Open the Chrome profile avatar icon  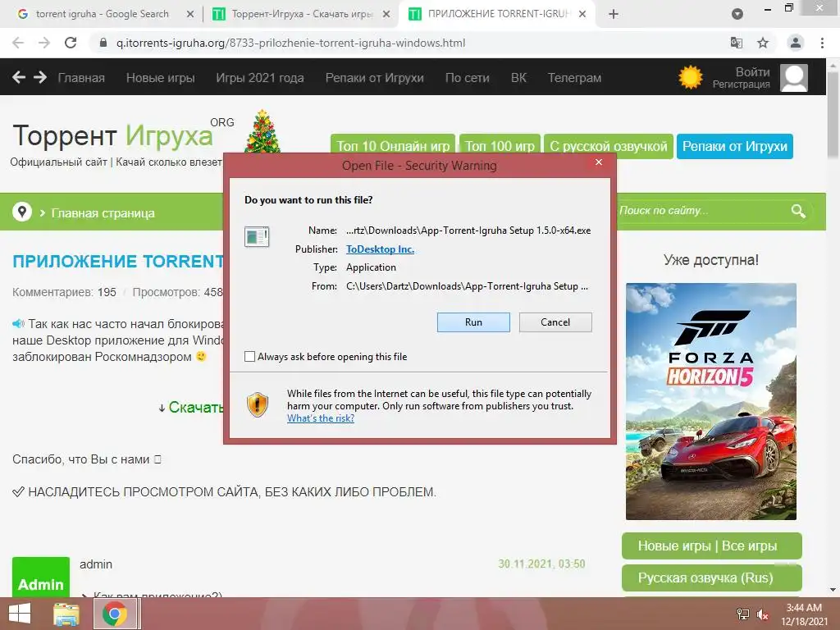(796, 43)
